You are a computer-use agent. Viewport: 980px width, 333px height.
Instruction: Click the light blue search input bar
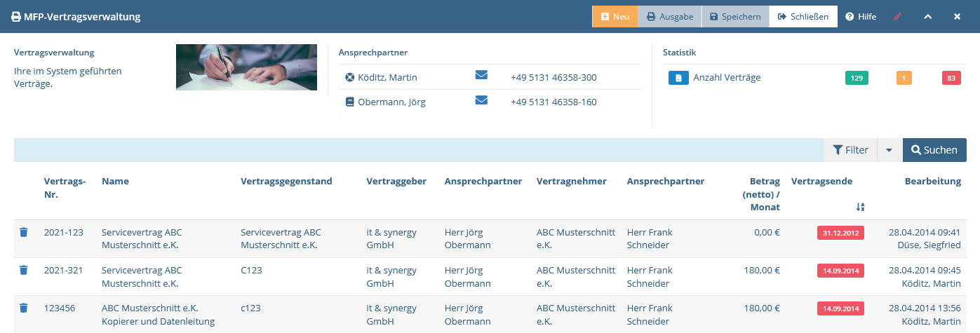(419, 150)
